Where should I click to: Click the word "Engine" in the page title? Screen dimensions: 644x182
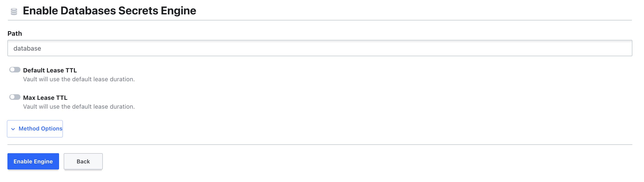pyautogui.click(x=178, y=11)
